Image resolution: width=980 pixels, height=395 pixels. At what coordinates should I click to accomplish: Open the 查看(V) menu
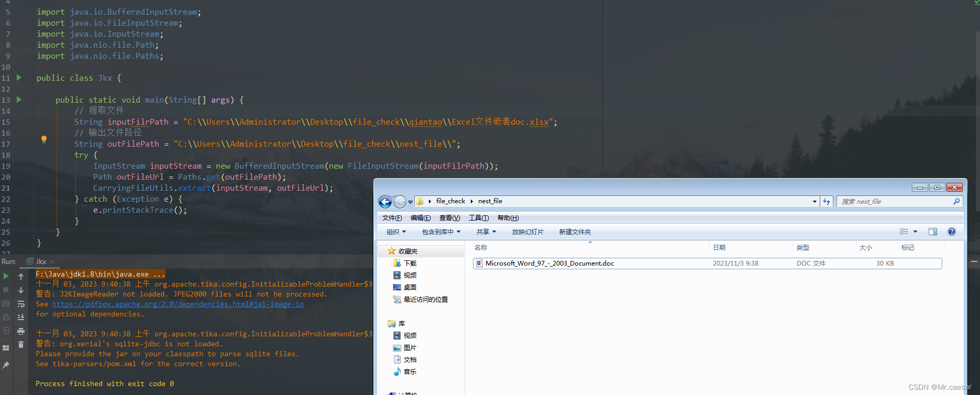(449, 218)
